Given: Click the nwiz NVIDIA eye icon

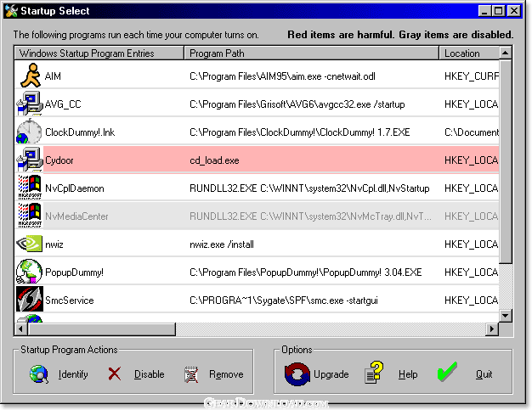Looking at the screenshot, I should tap(29, 244).
